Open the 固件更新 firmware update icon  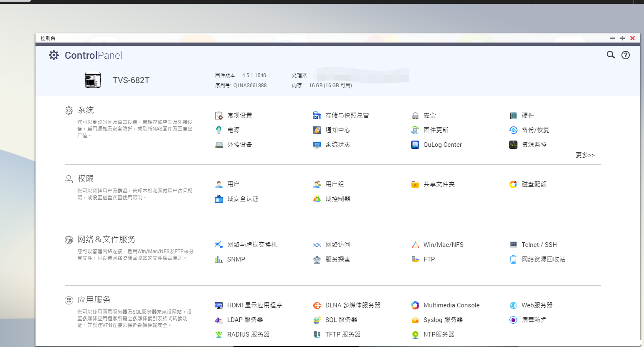[x=415, y=130]
